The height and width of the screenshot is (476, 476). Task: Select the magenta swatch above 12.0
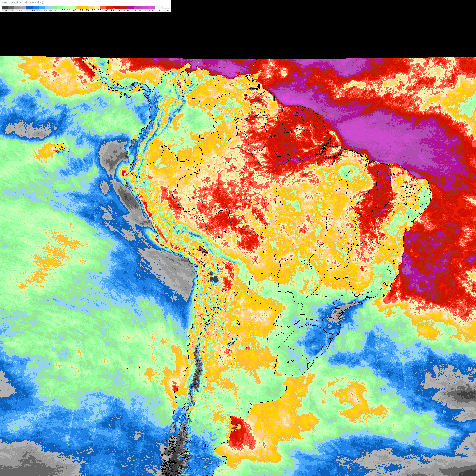[x=152, y=7]
